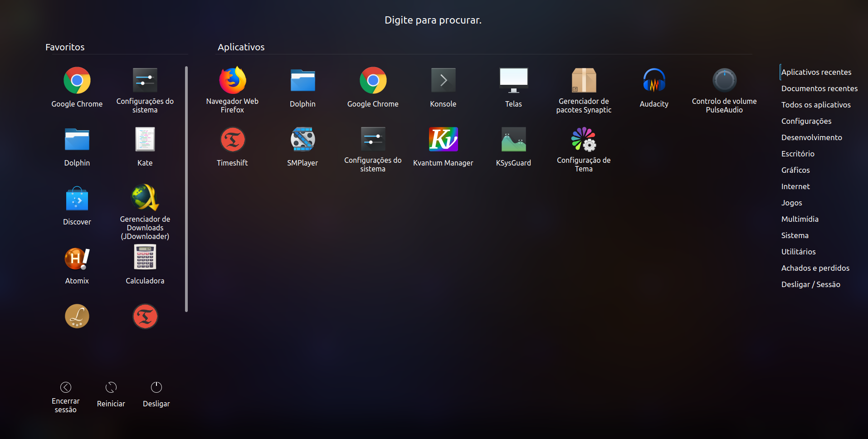The width and height of the screenshot is (868, 439).
Task: Focus the Digite para procurar search field
Action: pyautogui.click(x=433, y=20)
